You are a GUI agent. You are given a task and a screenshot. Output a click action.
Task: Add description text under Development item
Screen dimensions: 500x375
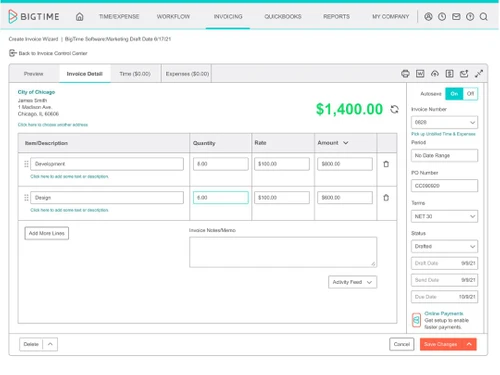coord(69,176)
